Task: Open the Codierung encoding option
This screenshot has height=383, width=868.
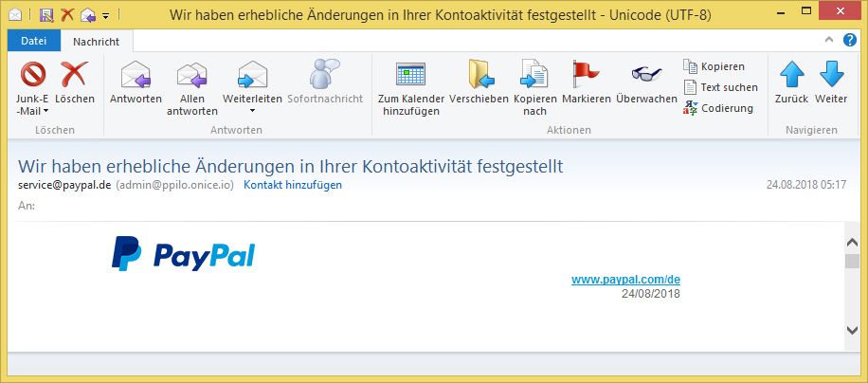Action: (x=718, y=108)
